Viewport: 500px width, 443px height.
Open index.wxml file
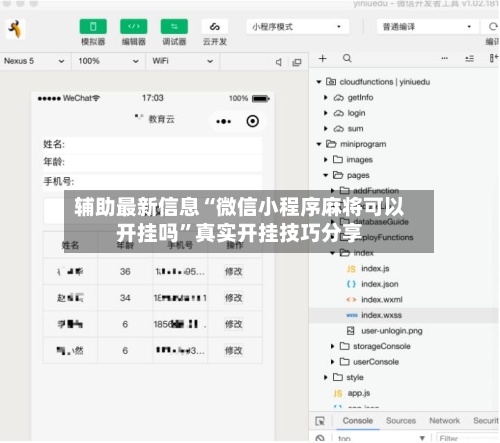click(x=382, y=300)
